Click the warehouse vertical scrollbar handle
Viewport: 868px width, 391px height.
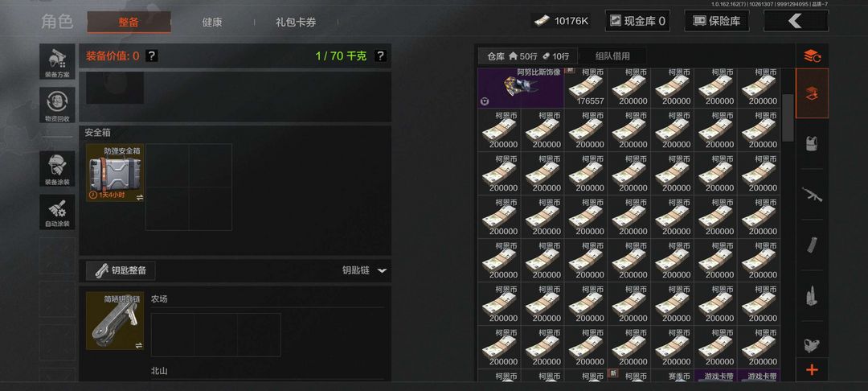[x=787, y=118]
